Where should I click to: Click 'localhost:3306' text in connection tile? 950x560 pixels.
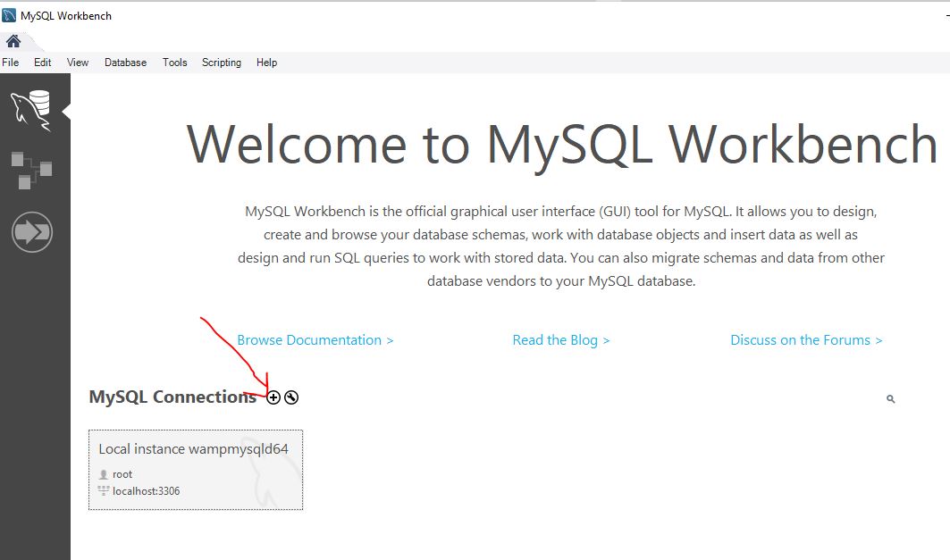[x=146, y=491]
